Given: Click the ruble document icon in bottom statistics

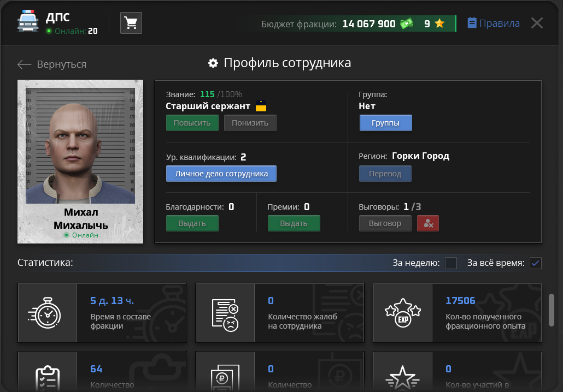Looking at the screenshot, I should pyautogui.click(x=225, y=377).
